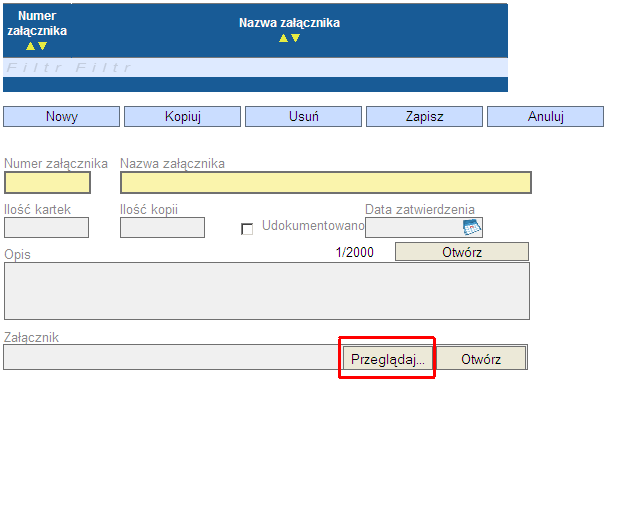
Task: Sort Numer załącznika column descending
Action: coord(42,46)
